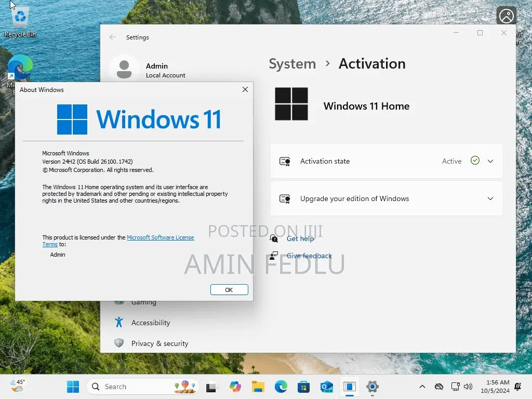Show hidden icons in the system tray
532x399 pixels.
click(422, 387)
